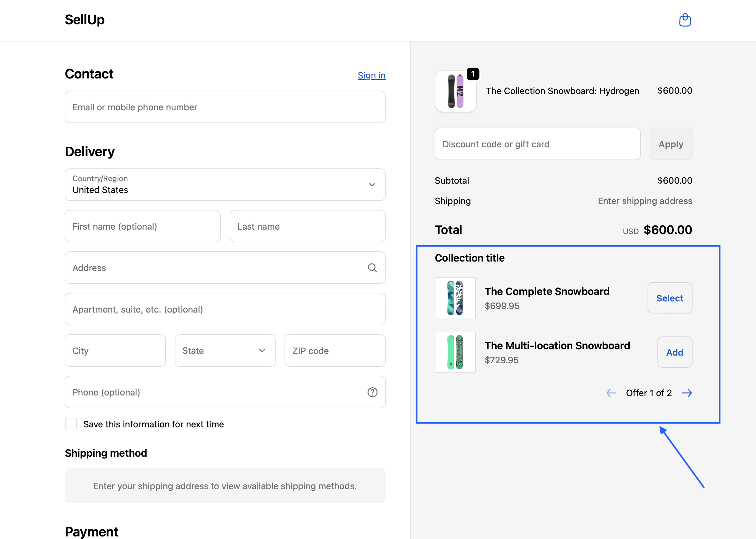The image size is (756, 539).
Task: Click The Complete Snowboard thumbnail image
Action: click(455, 298)
